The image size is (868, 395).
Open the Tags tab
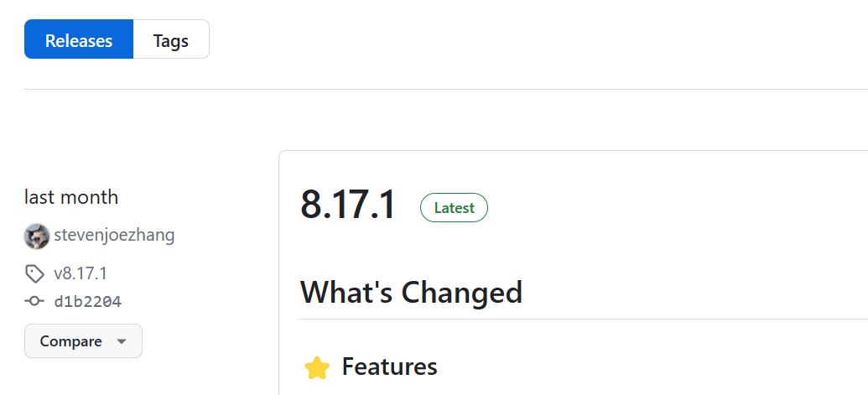pos(171,40)
